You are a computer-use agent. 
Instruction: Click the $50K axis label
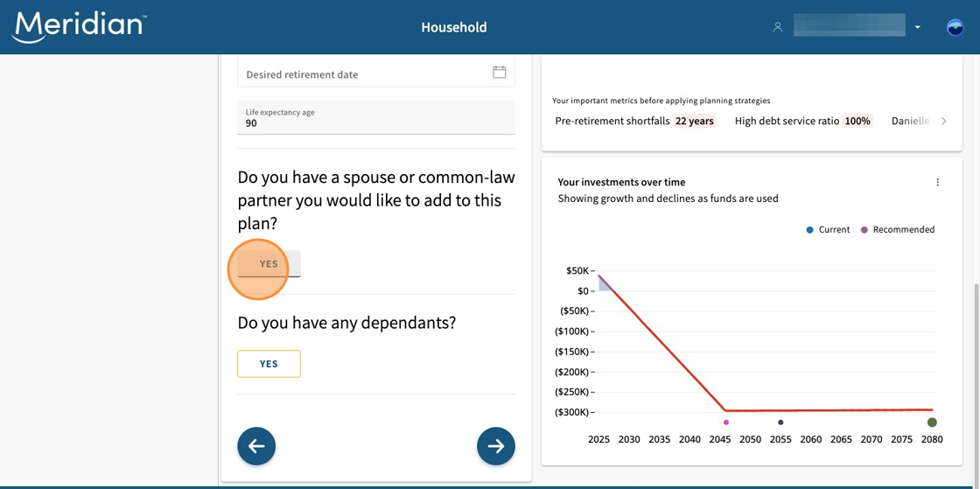tap(578, 271)
